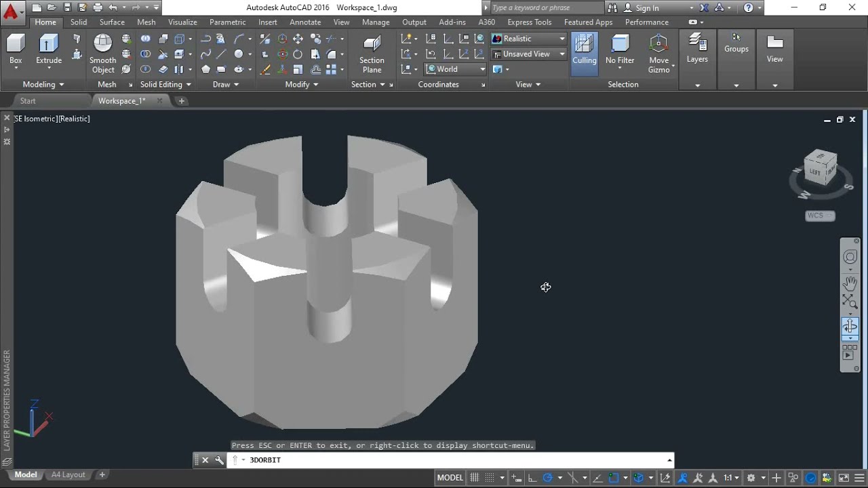868x488 pixels.
Task: Switch to the A4 Layout tab
Action: point(68,475)
